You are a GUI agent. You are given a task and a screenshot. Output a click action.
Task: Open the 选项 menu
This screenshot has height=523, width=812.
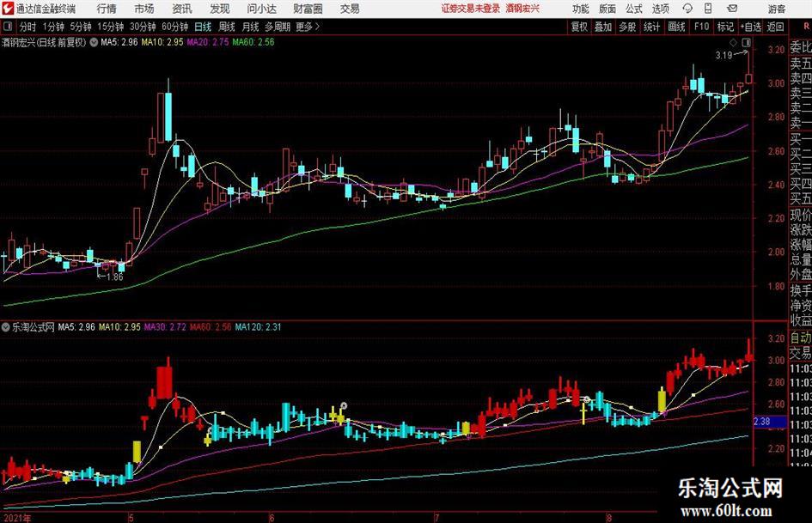pos(661,9)
